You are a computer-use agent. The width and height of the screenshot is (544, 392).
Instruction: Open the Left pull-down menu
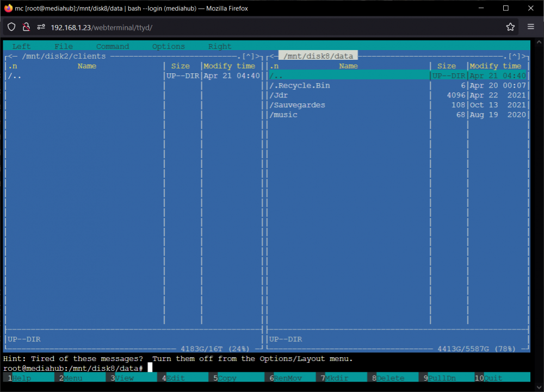point(22,46)
